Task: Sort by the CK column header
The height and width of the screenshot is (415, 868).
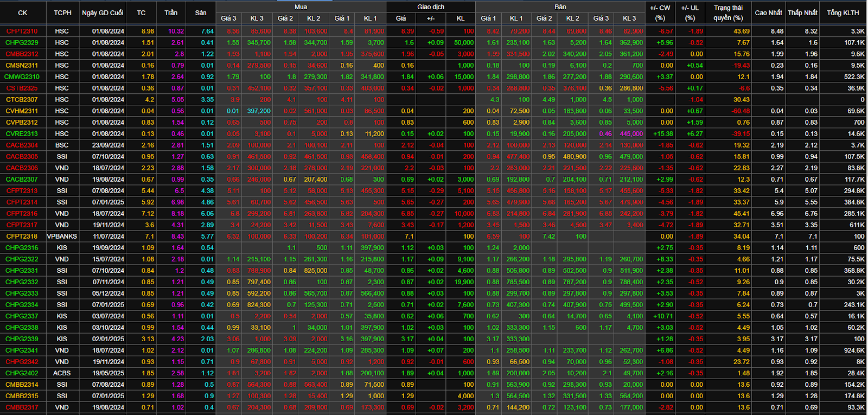Action: tap(23, 13)
